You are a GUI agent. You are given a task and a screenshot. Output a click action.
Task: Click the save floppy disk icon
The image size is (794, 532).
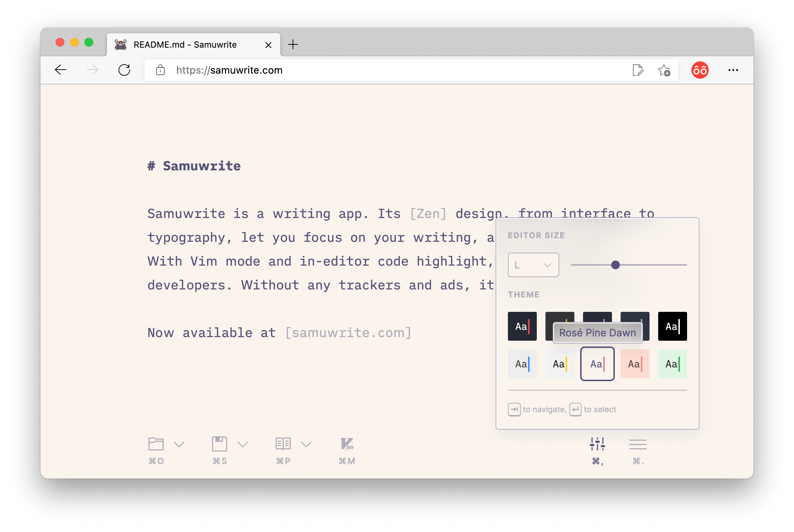coord(219,444)
